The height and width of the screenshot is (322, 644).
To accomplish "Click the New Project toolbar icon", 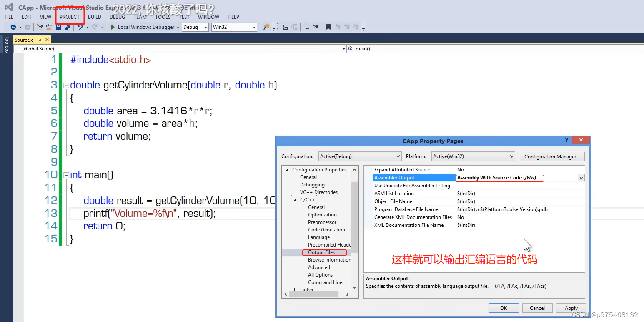I will 40,27.
